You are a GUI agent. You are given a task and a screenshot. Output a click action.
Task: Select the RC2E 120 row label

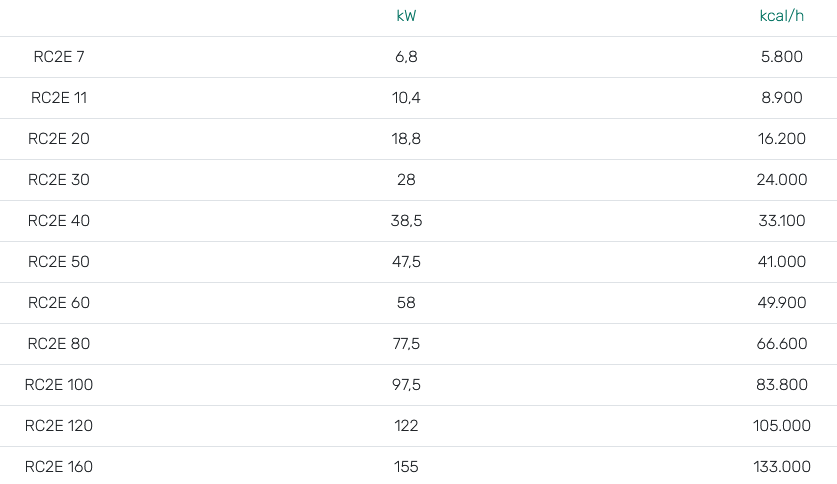click(x=59, y=426)
